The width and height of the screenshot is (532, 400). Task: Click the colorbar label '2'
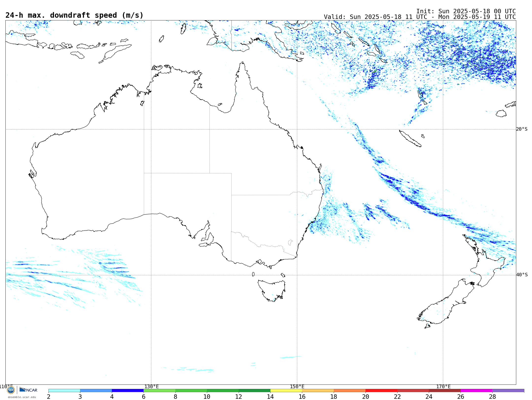tap(49, 397)
